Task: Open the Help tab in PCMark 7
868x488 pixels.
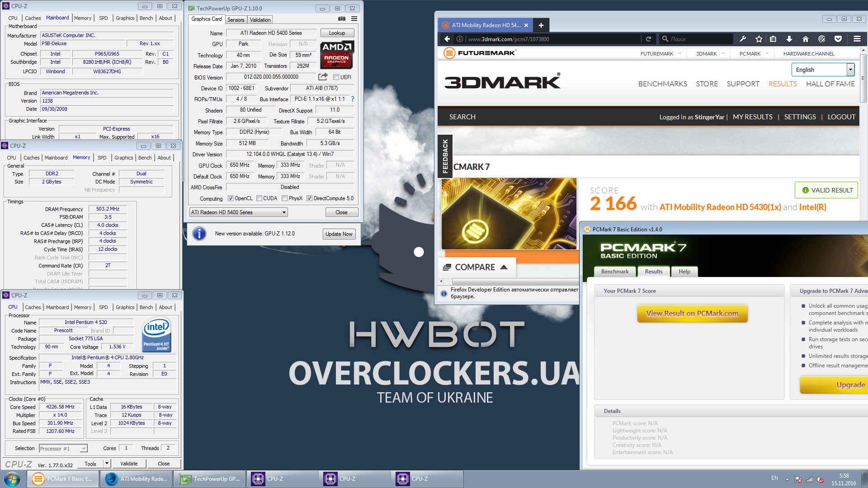Action: point(684,272)
